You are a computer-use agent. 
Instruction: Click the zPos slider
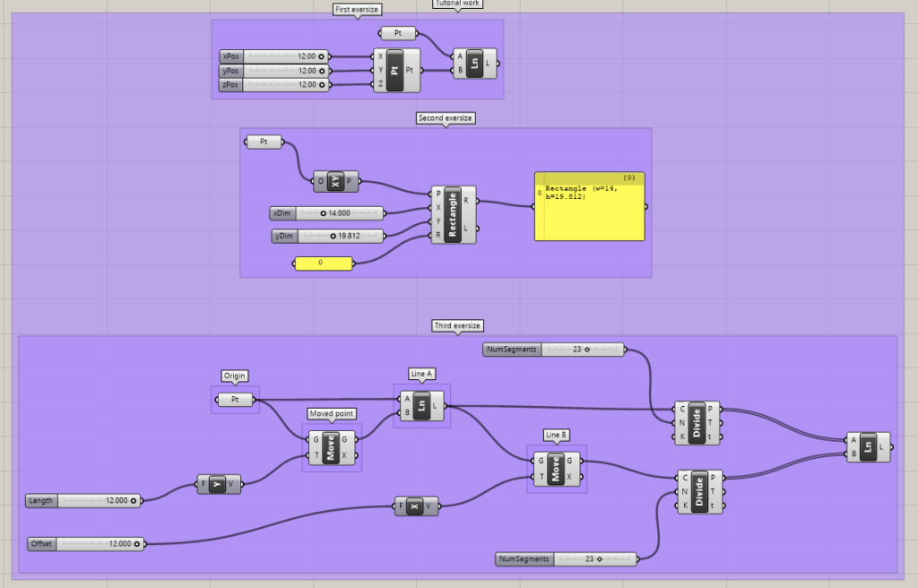coord(273,85)
